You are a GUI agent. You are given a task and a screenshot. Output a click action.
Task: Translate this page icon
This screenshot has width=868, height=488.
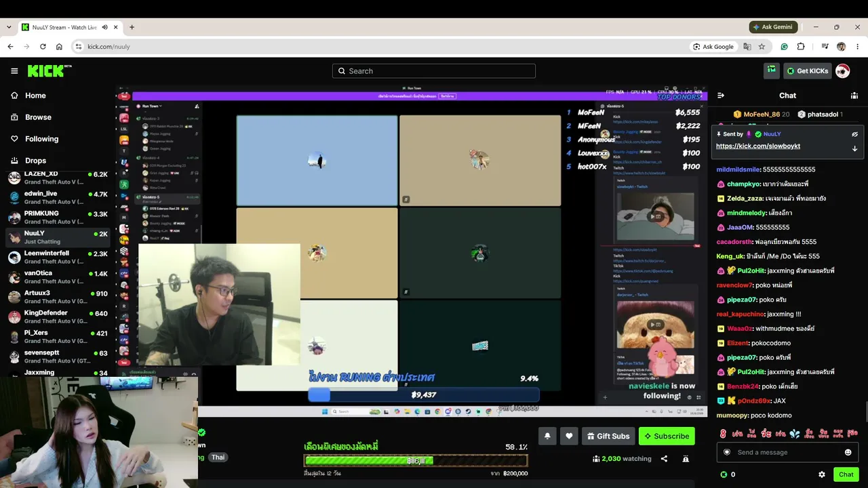[x=747, y=47]
